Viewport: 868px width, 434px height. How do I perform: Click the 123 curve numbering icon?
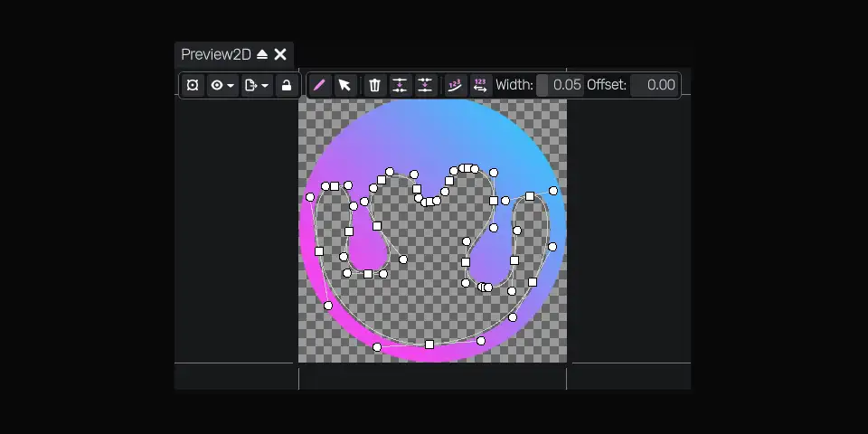point(455,85)
